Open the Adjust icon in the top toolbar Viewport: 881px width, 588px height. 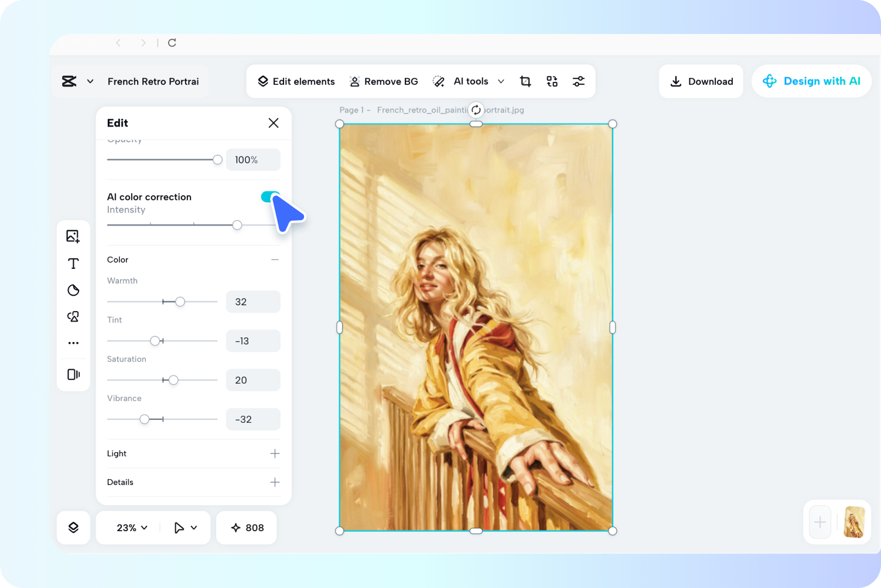click(x=579, y=81)
